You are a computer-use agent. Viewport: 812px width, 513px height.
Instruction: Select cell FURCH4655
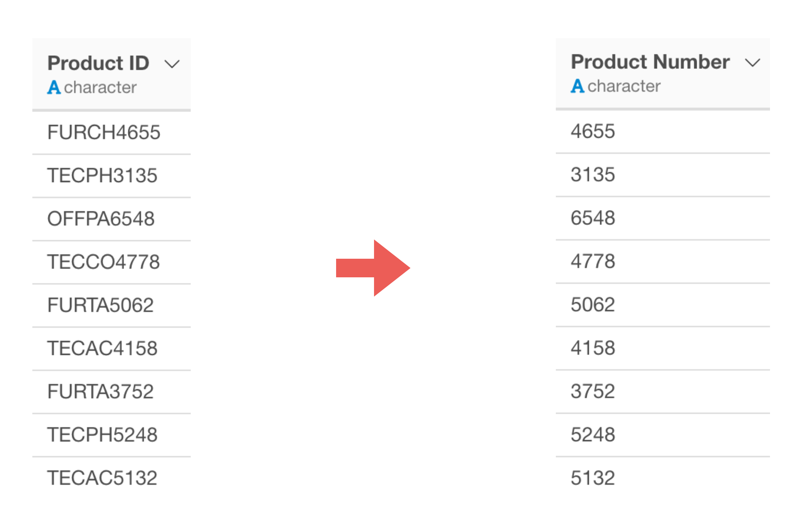(112, 132)
